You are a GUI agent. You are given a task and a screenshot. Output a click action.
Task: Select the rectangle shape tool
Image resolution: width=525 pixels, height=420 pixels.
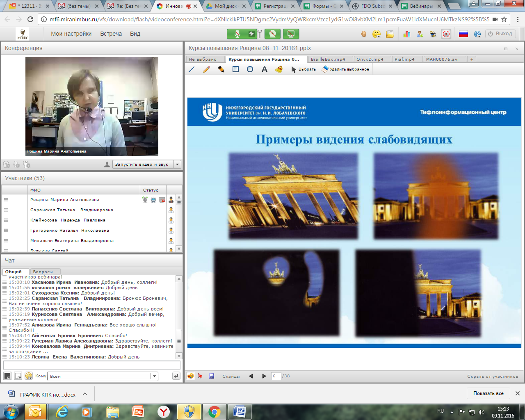(235, 69)
